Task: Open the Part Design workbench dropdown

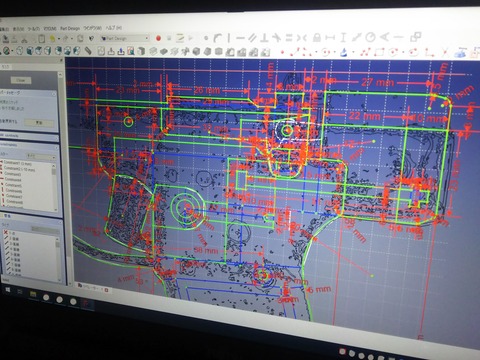Action: (125, 39)
